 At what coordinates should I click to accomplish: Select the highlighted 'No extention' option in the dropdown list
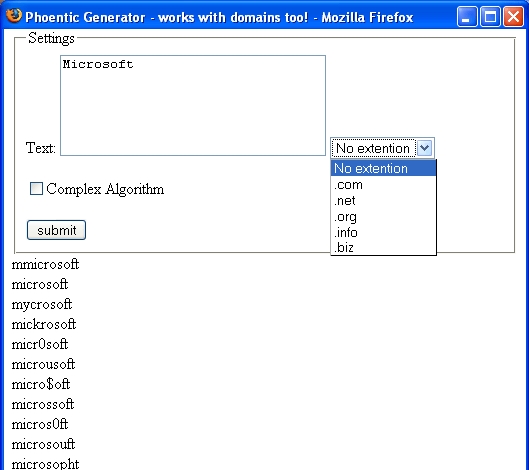pos(383,168)
